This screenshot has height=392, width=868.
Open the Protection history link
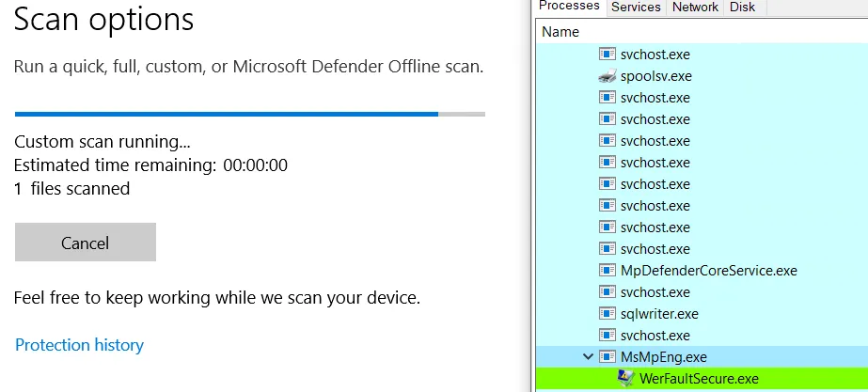coord(79,345)
